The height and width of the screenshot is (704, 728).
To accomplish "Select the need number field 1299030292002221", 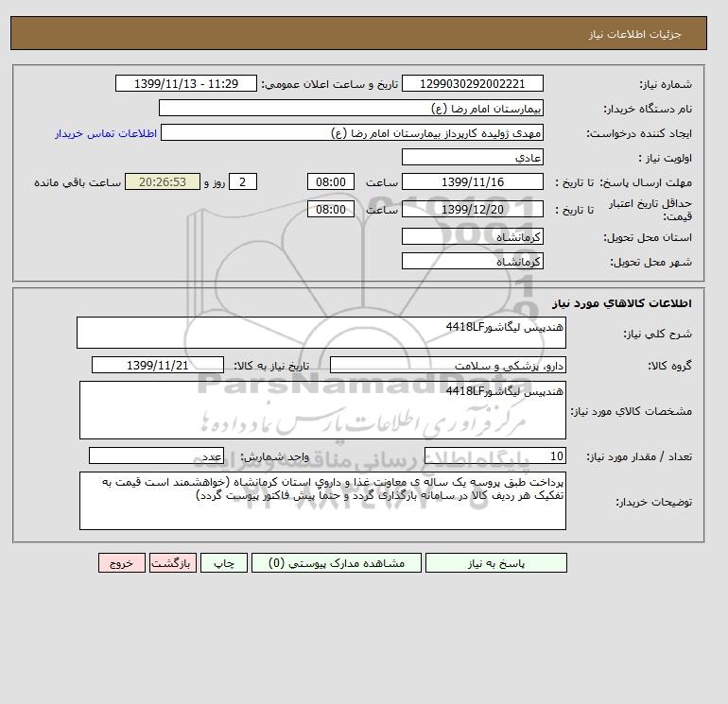I will pyautogui.click(x=472, y=83).
